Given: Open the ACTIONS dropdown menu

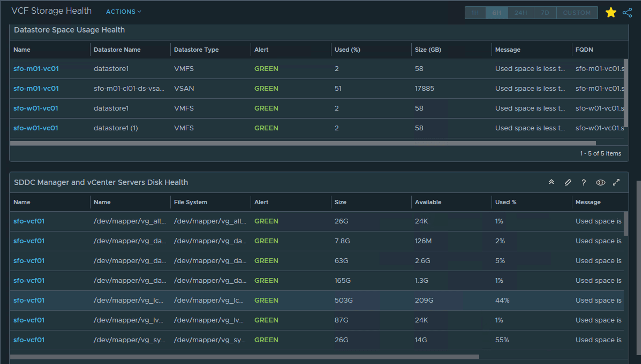Looking at the screenshot, I should click(x=123, y=12).
